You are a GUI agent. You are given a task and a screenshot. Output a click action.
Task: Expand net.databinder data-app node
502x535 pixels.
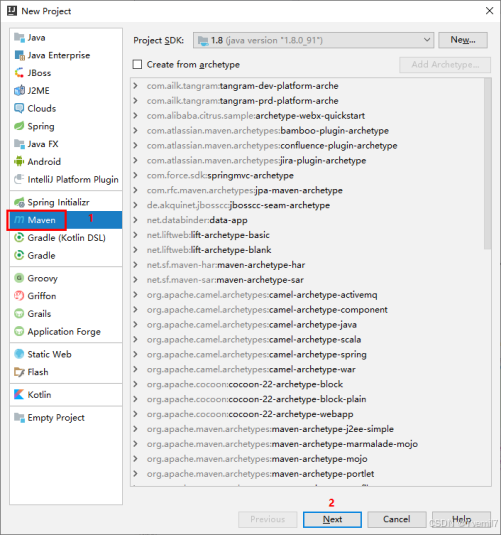tap(135, 220)
